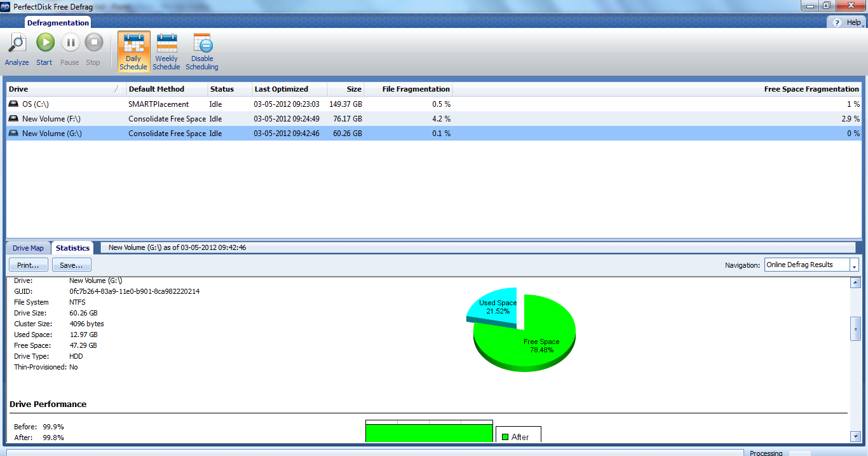Click the 4.2 % file fragmentation value
The height and width of the screenshot is (456, 868).
[441, 119]
